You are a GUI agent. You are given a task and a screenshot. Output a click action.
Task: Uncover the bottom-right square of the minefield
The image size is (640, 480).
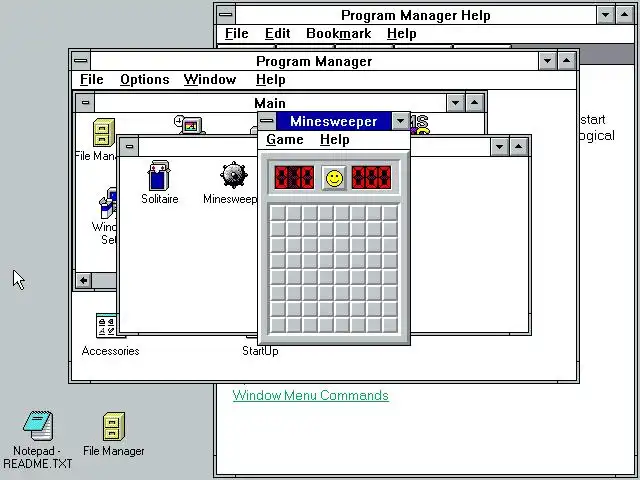[390, 325]
